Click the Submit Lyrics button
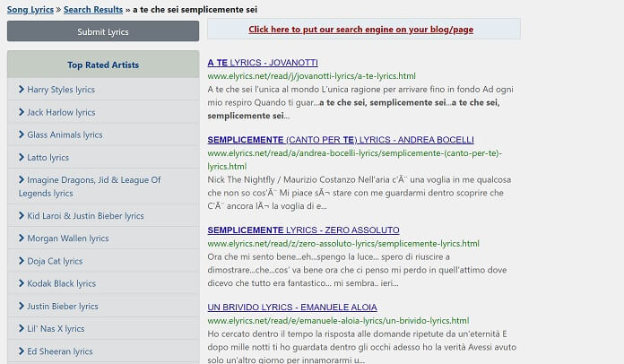 pyautogui.click(x=103, y=31)
